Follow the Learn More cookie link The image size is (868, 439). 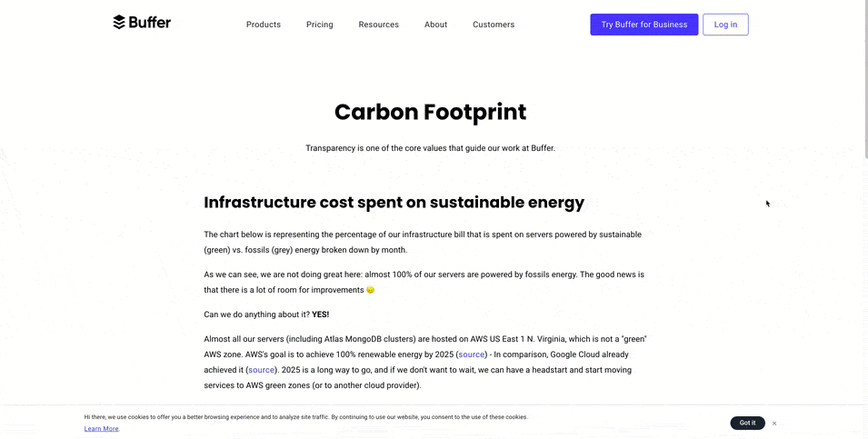pos(101,428)
